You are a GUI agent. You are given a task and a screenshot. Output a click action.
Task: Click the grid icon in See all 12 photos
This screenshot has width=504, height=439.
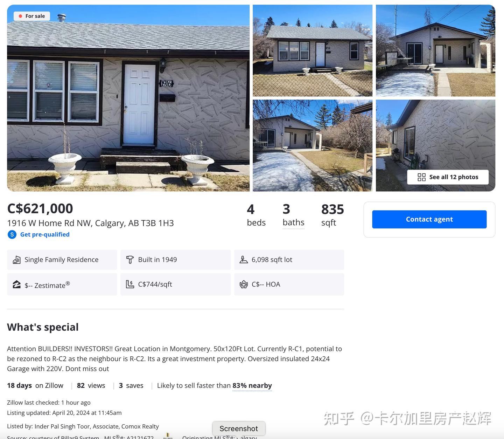click(421, 177)
